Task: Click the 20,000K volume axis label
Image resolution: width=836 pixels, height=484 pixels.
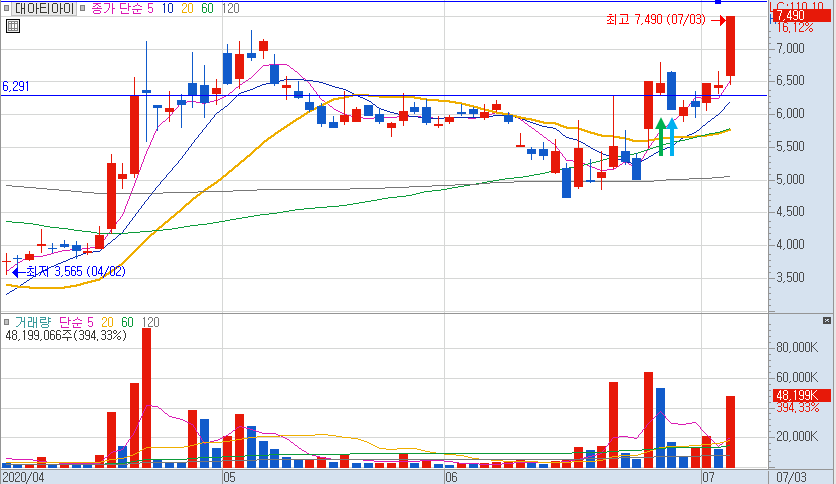Action: point(797,437)
